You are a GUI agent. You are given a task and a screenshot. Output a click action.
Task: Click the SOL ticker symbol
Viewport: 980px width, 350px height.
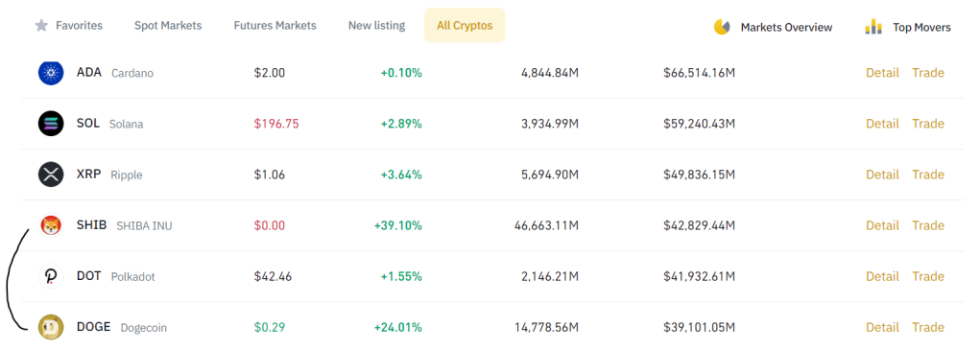(88, 123)
